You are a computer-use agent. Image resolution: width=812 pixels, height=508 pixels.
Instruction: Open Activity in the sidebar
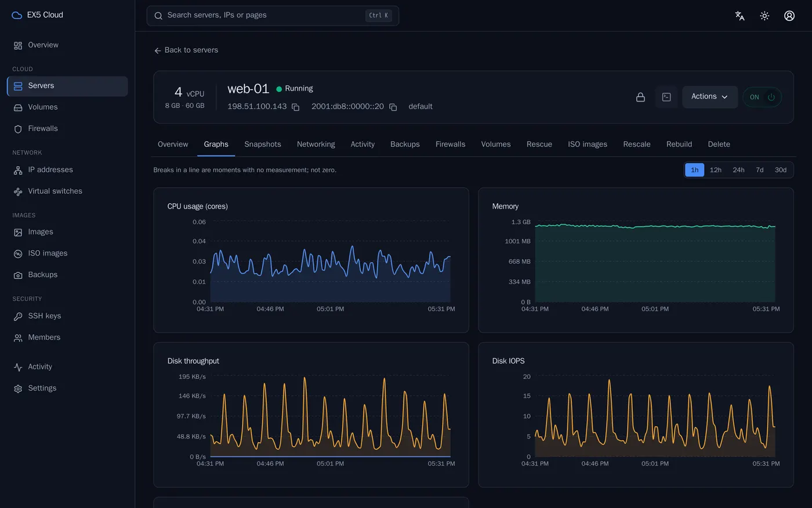click(x=67, y=367)
